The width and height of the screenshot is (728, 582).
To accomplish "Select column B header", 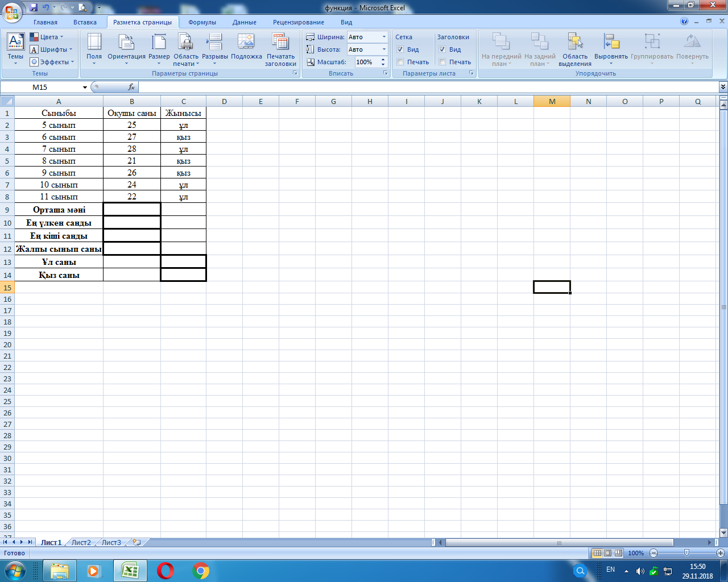I will (132, 101).
